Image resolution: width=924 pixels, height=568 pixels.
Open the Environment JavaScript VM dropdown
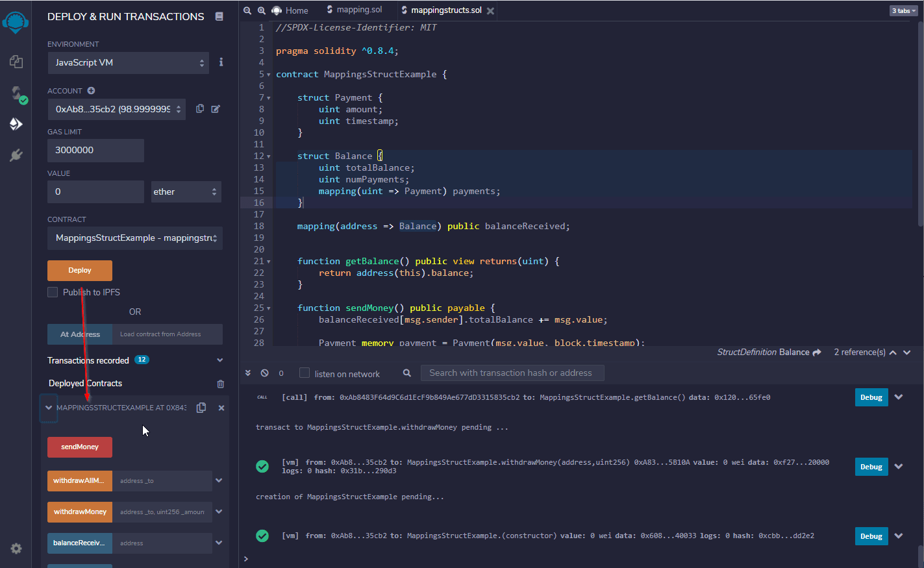[x=129, y=63]
